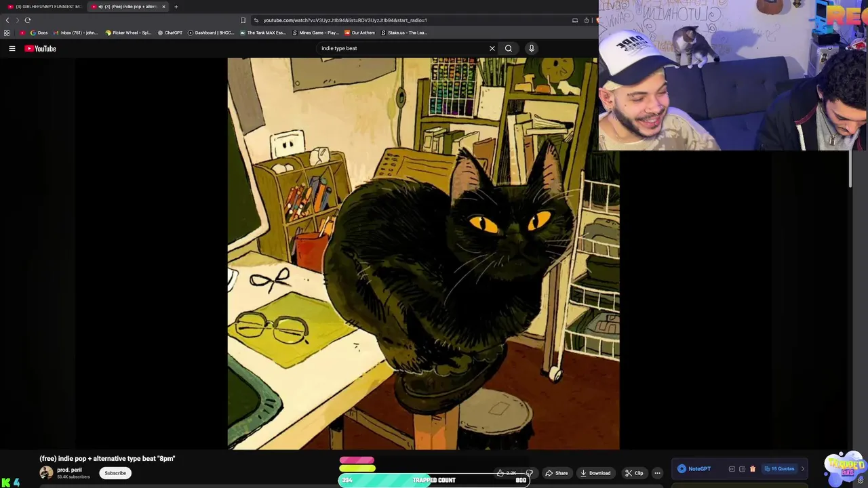868x488 pixels.
Task: Share the video
Action: point(557,473)
